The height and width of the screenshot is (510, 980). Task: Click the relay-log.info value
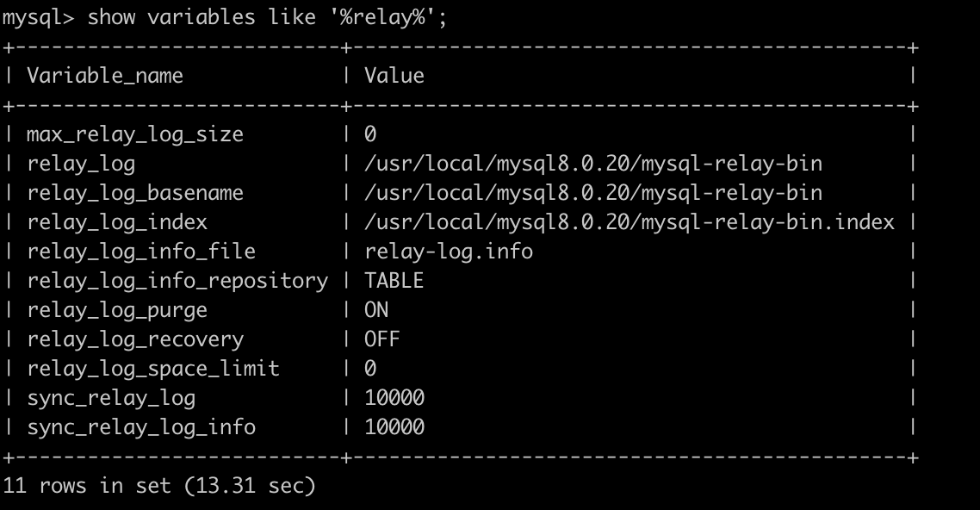coord(449,252)
